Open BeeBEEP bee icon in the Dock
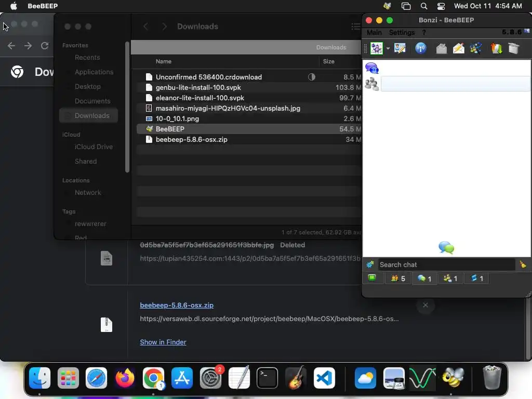Screen dimensions: 532x399 [x=453, y=377]
